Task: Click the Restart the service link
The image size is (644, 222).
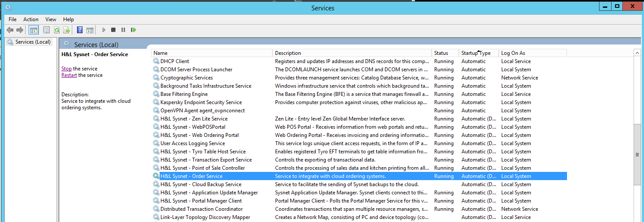Action: [69, 75]
